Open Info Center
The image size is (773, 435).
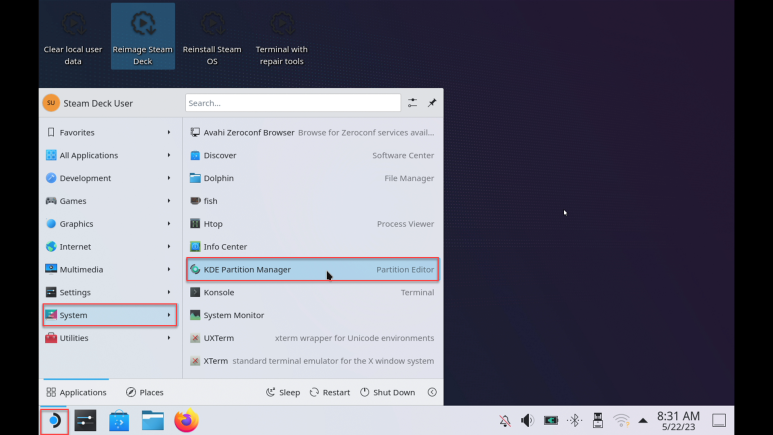click(313, 247)
